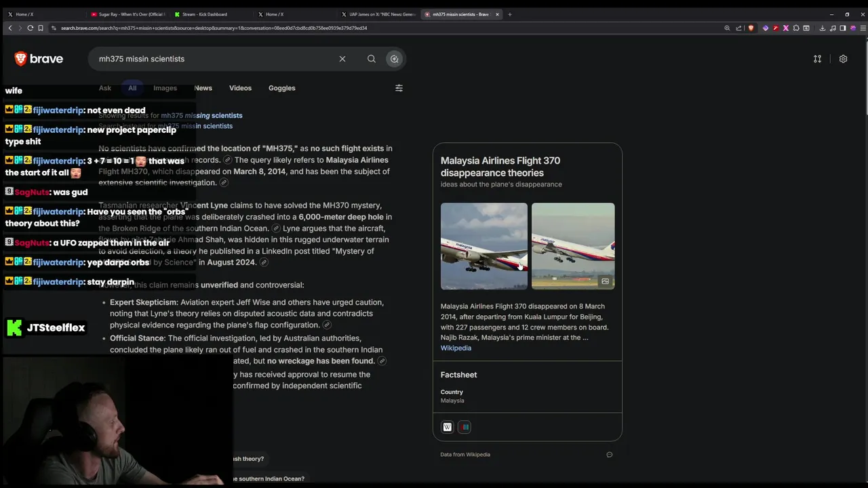The height and width of the screenshot is (488, 868).
Task: Click the quick settings icon left of gear
Action: coord(817,59)
